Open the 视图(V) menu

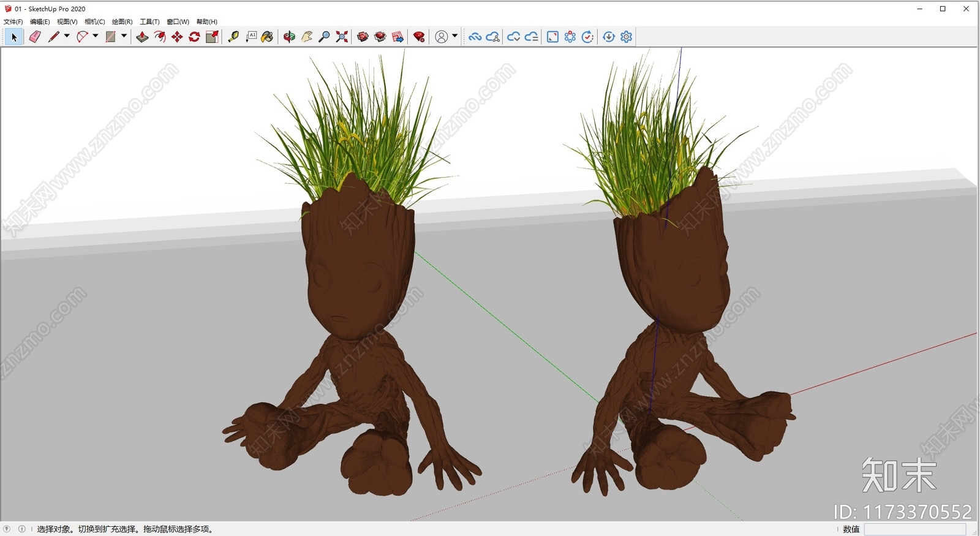[x=67, y=22]
